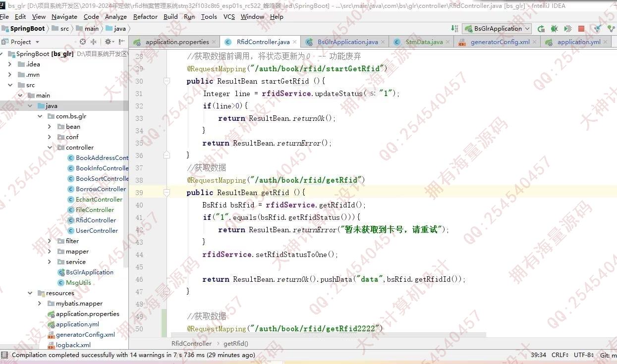Fold the startGetRfid method at line 30
Viewport: 617px width, 364px height.
tap(167, 81)
